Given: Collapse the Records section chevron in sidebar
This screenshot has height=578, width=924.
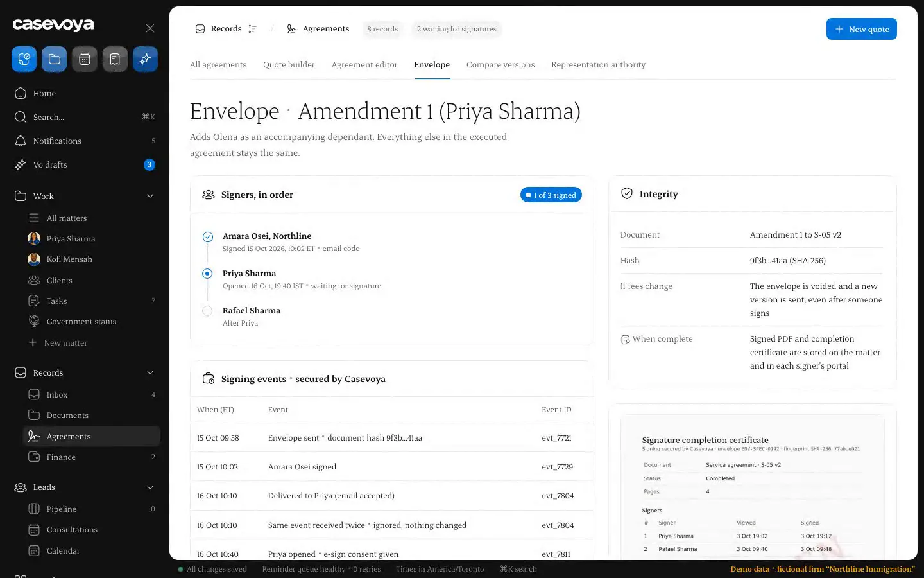Looking at the screenshot, I should point(150,372).
